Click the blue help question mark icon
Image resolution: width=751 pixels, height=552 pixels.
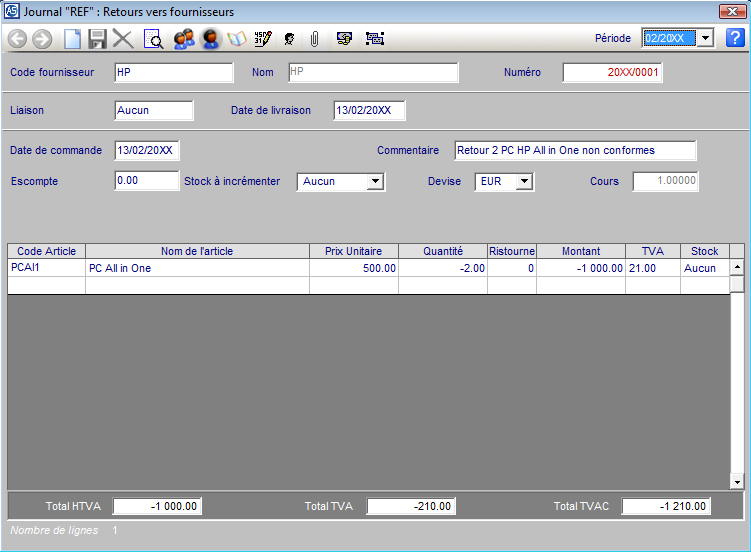pos(735,38)
